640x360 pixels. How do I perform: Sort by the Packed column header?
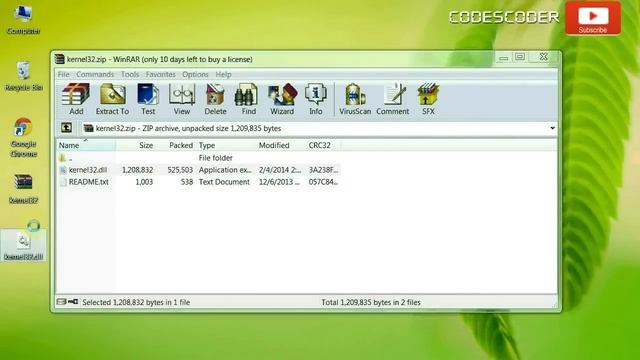coord(176,145)
